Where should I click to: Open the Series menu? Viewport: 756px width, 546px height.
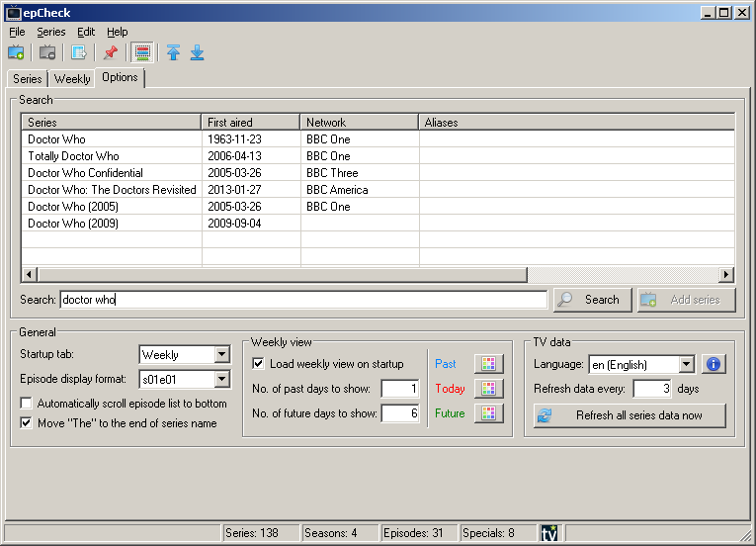[x=51, y=32]
